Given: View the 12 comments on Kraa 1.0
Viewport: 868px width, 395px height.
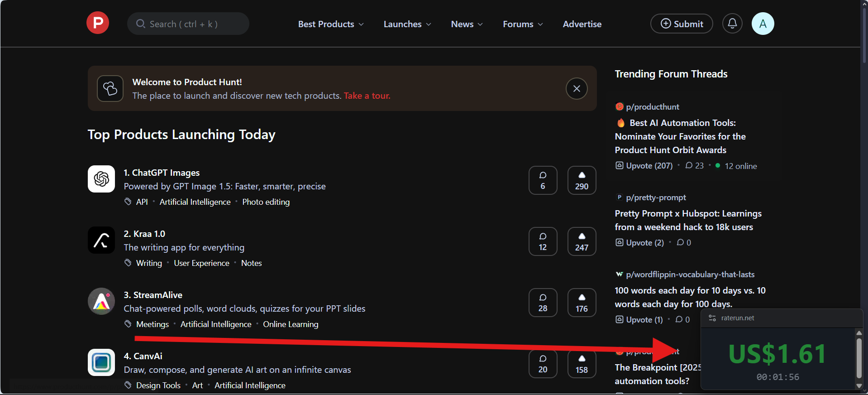Looking at the screenshot, I should point(543,241).
